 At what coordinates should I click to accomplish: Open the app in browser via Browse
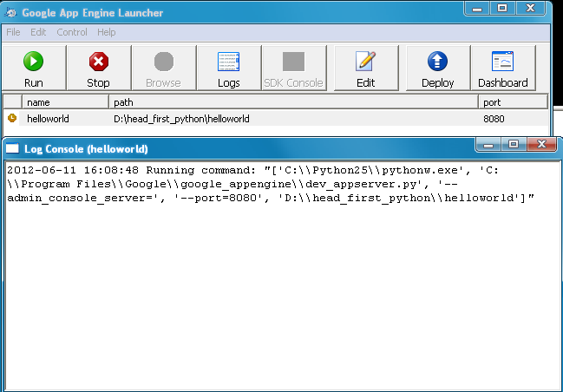164,68
